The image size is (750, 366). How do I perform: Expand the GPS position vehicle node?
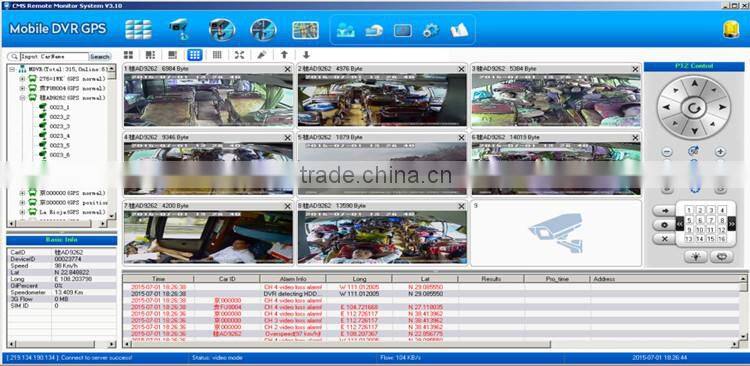[x=22, y=202]
